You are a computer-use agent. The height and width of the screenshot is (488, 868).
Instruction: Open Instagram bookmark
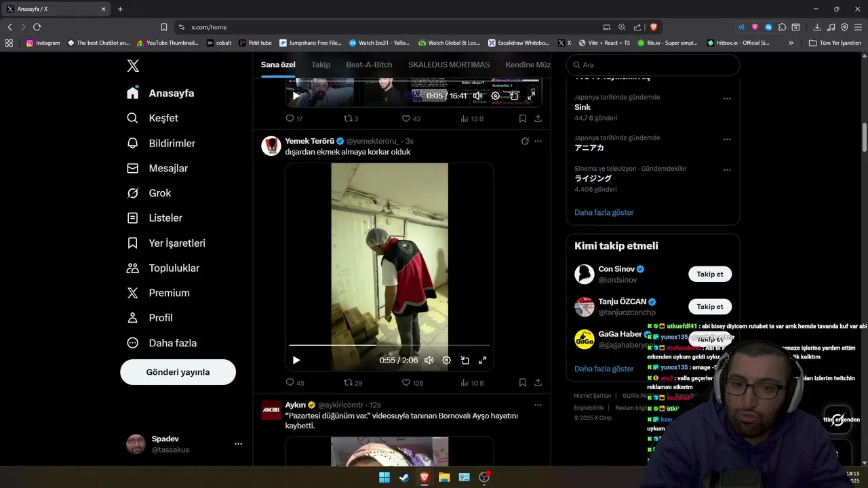pyautogui.click(x=43, y=43)
